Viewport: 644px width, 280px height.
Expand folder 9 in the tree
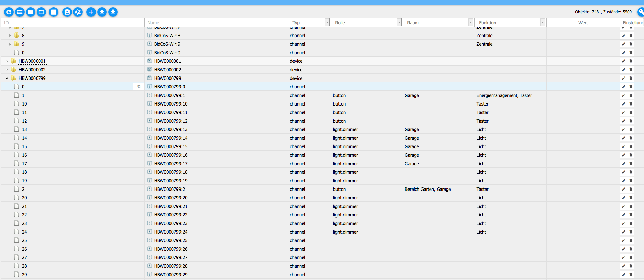point(10,44)
